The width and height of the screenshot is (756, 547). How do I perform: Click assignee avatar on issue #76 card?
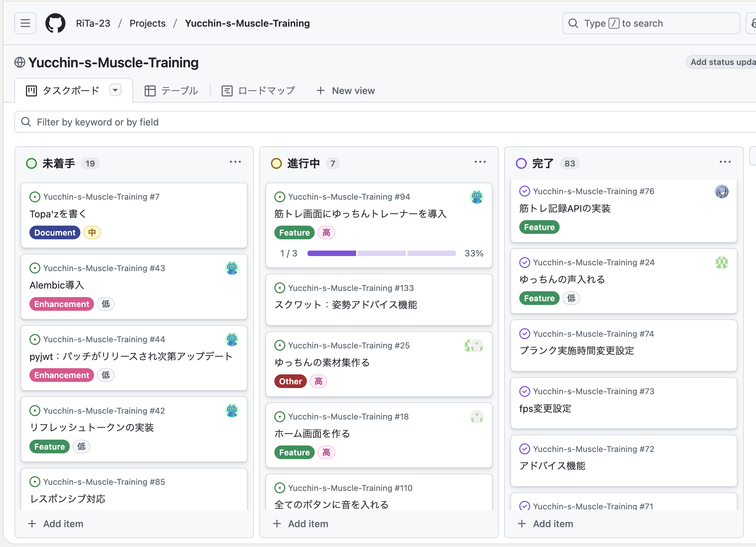[x=721, y=191]
